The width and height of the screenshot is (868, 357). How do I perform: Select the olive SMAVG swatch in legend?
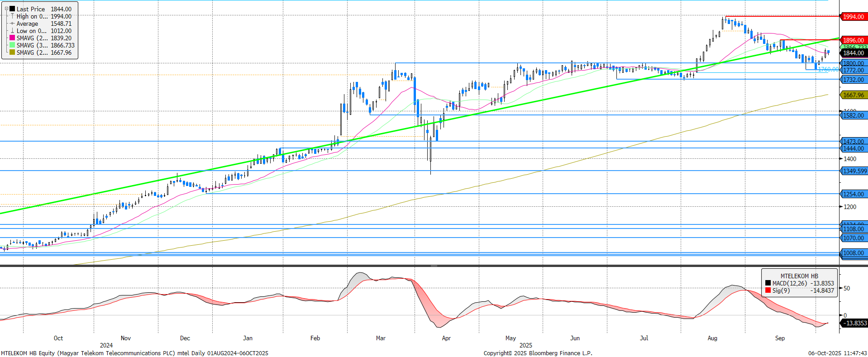[x=12, y=52]
